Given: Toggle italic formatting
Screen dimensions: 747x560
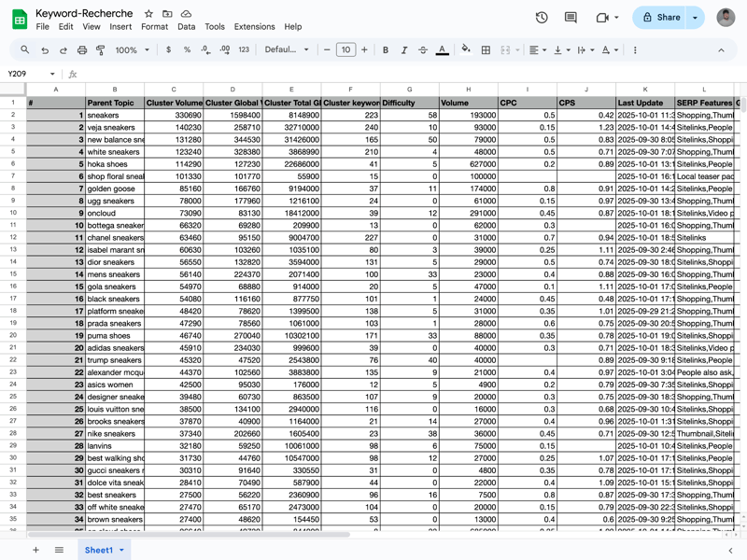Looking at the screenshot, I should (x=404, y=50).
